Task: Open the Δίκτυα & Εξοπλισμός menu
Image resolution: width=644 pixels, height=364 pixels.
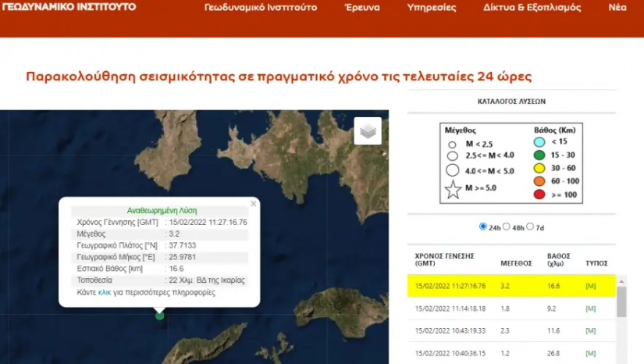Action: coord(532,8)
